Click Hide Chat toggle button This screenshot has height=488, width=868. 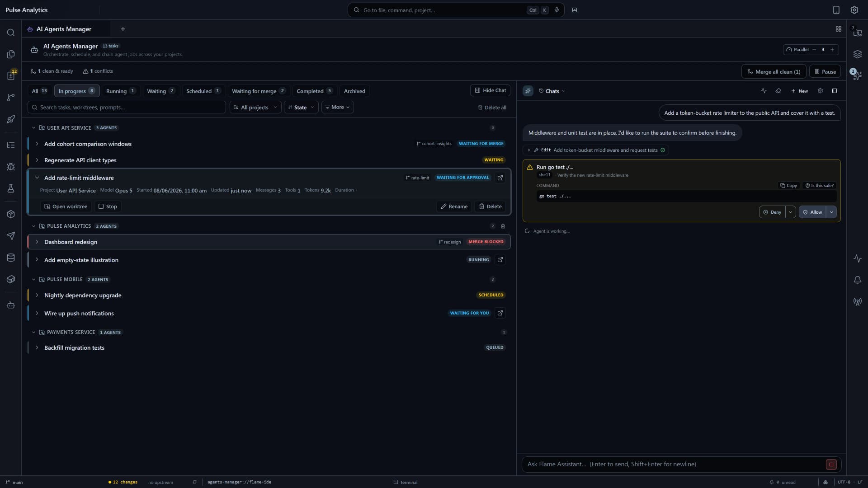[x=490, y=90]
